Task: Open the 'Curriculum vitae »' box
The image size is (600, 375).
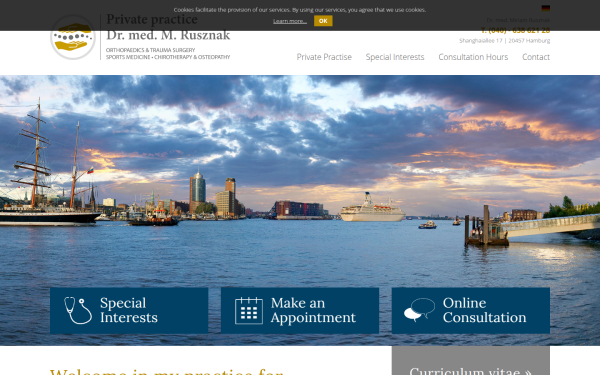Action: click(x=471, y=360)
